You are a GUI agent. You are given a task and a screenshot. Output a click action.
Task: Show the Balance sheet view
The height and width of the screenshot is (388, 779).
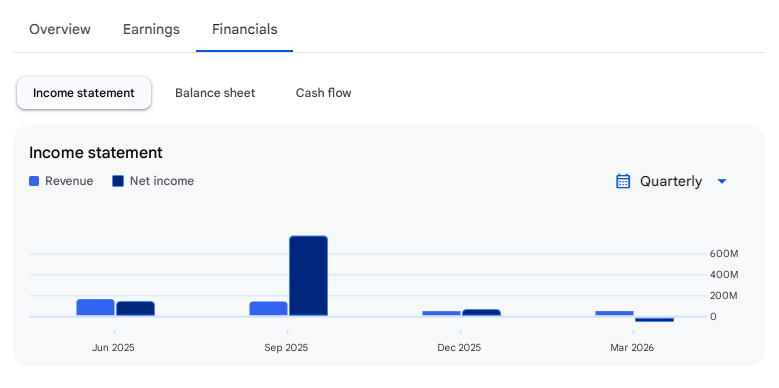(215, 93)
